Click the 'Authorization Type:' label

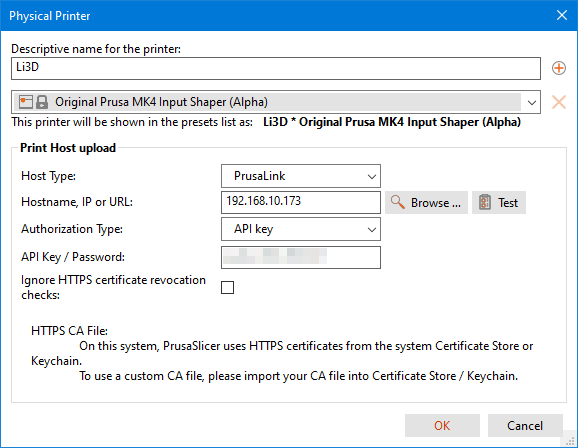click(x=72, y=229)
